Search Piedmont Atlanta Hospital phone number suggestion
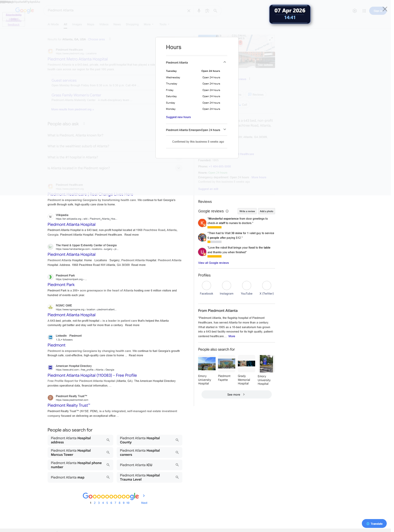Screen dimensions: 394x532 (80, 465)
